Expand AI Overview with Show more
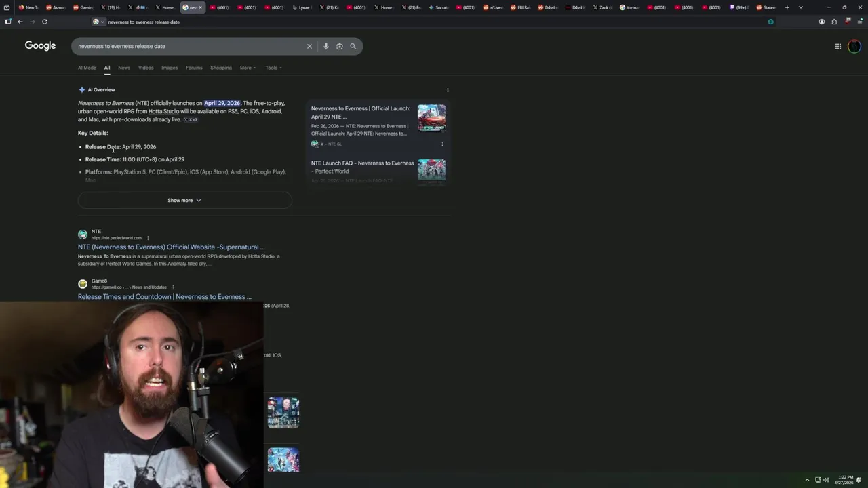The width and height of the screenshot is (868, 488). point(184,200)
